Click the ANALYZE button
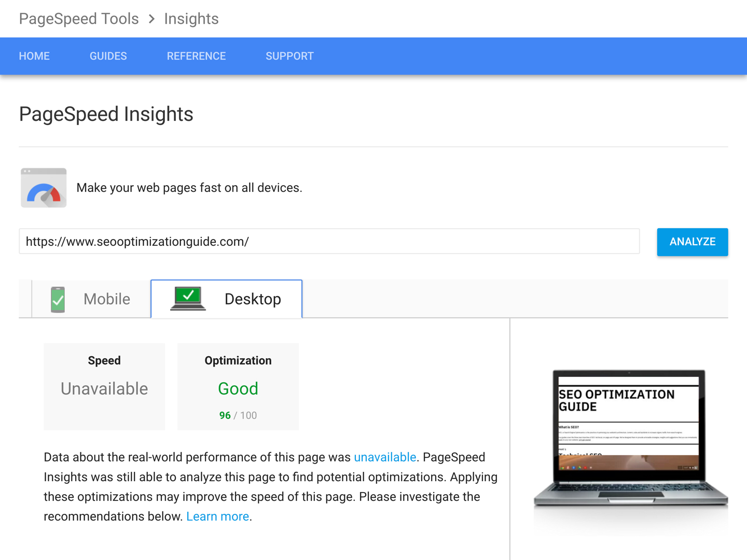This screenshot has width=747, height=560. click(x=693, y=242)
